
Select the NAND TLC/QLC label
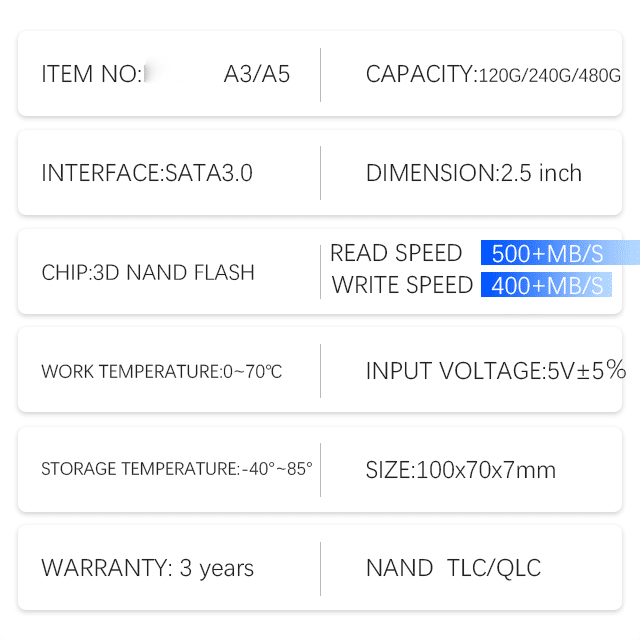click(453, 568)
